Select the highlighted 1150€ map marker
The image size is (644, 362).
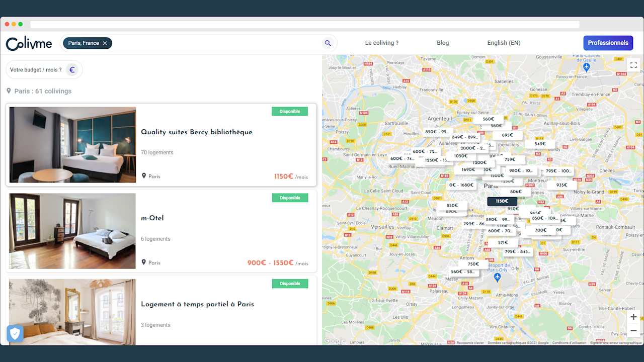tap(502, 201)
